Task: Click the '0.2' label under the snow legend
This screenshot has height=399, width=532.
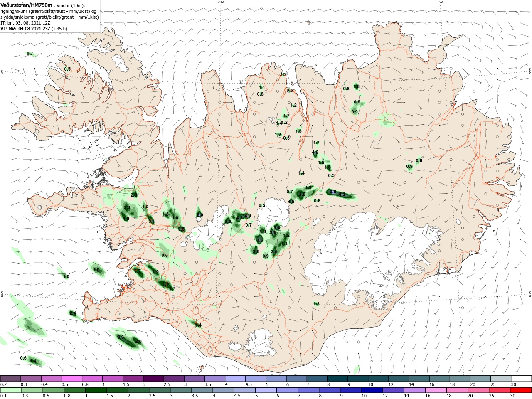Action: click(3, 384)
